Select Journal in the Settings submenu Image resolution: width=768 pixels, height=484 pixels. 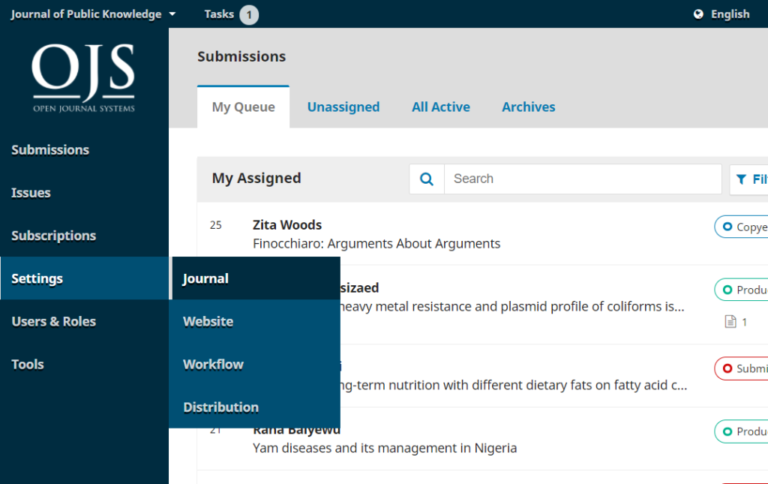click(x=206, y=279)
